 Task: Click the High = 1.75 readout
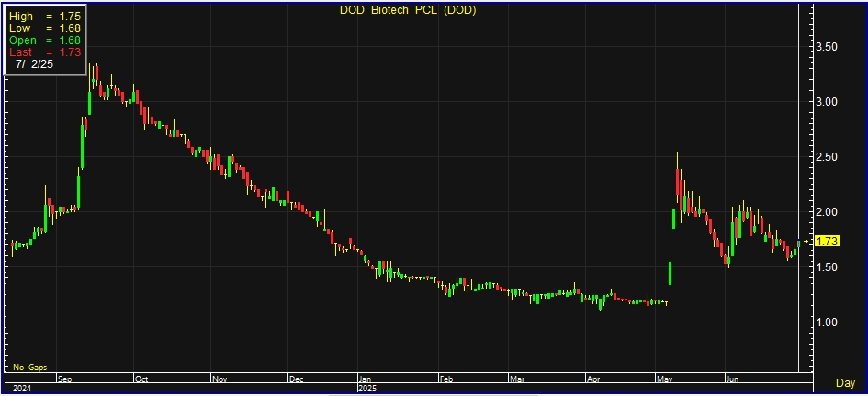tap(45, 17)
